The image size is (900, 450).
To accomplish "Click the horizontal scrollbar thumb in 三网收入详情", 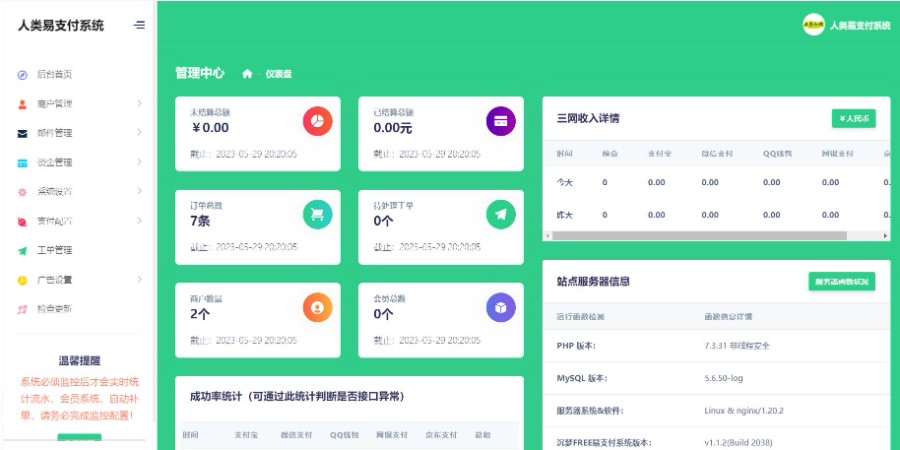I will (699, 236).
